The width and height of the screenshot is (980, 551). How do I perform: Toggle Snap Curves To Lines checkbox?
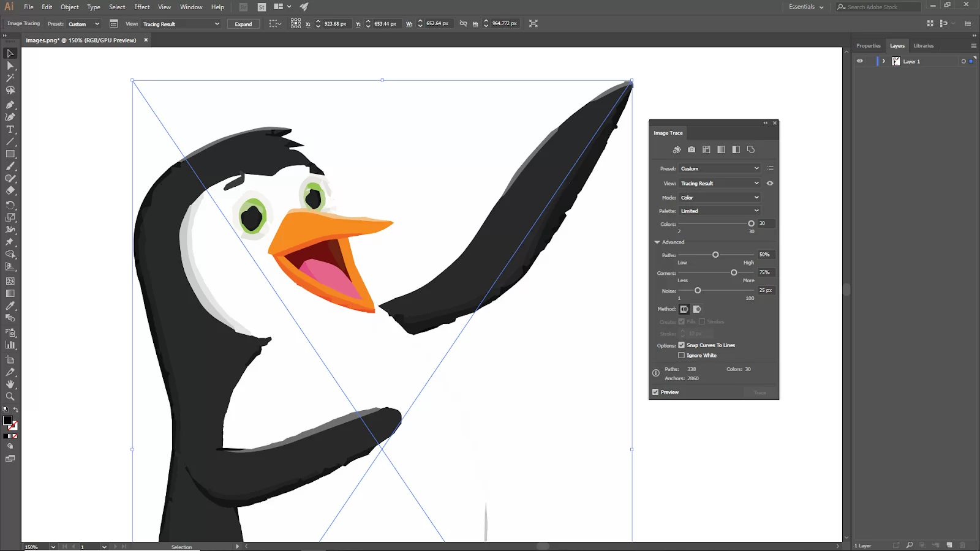(681, 345)
